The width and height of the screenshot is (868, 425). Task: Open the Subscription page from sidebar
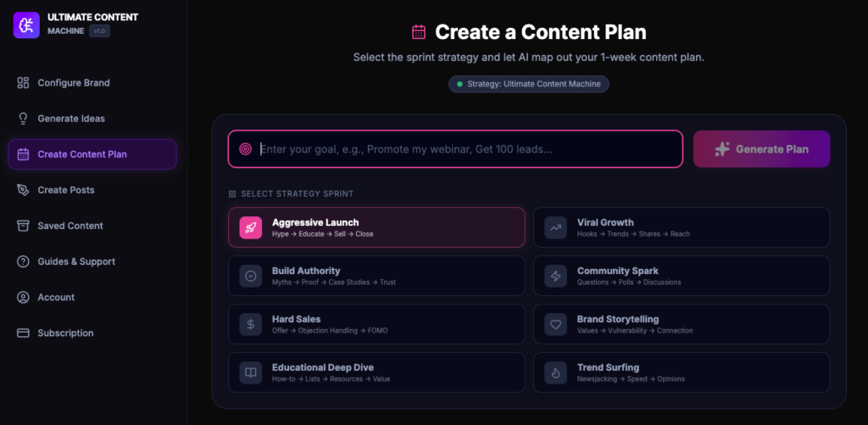click(65, 333)
